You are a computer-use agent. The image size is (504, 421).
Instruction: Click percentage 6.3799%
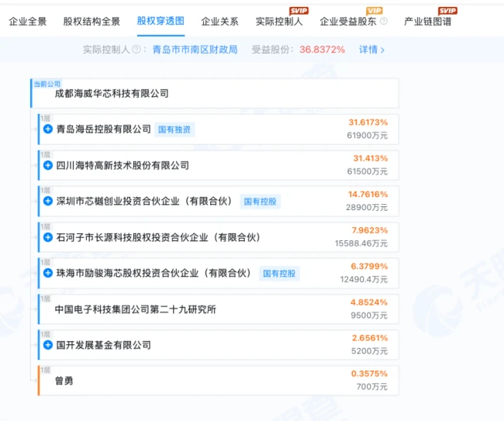pyautogui.click(x=369, y=267)
